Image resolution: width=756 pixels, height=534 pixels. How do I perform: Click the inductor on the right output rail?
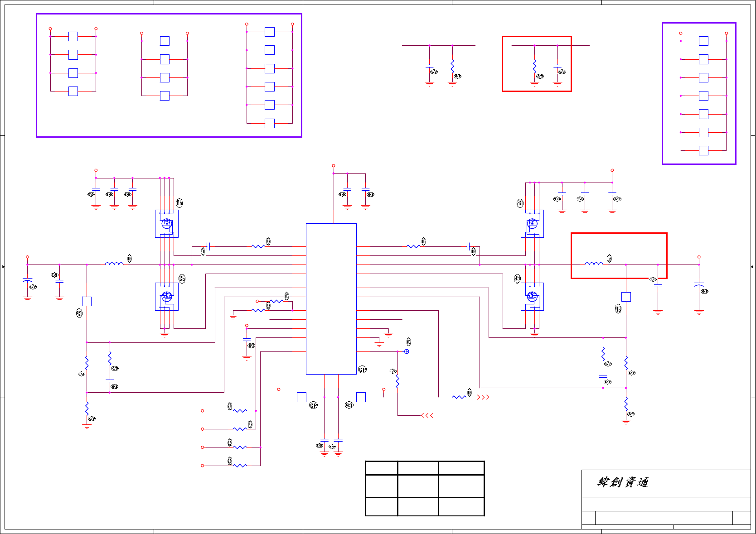coord(594,264)
